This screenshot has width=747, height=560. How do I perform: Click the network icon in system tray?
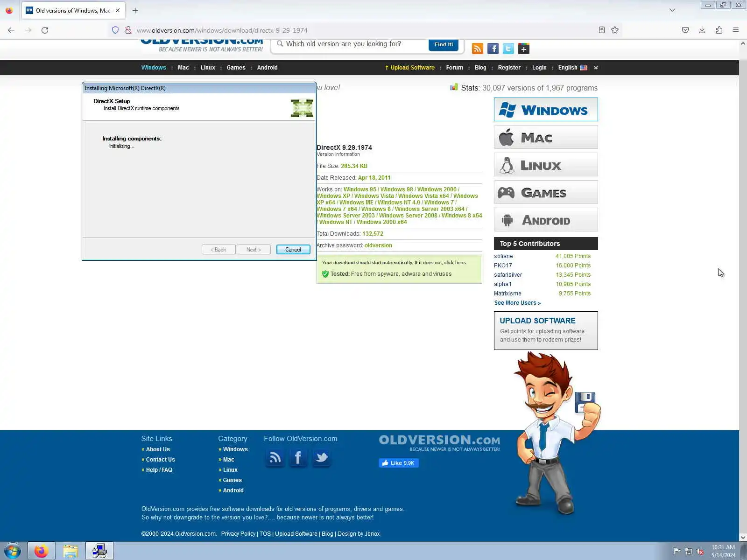pos(688,551)
